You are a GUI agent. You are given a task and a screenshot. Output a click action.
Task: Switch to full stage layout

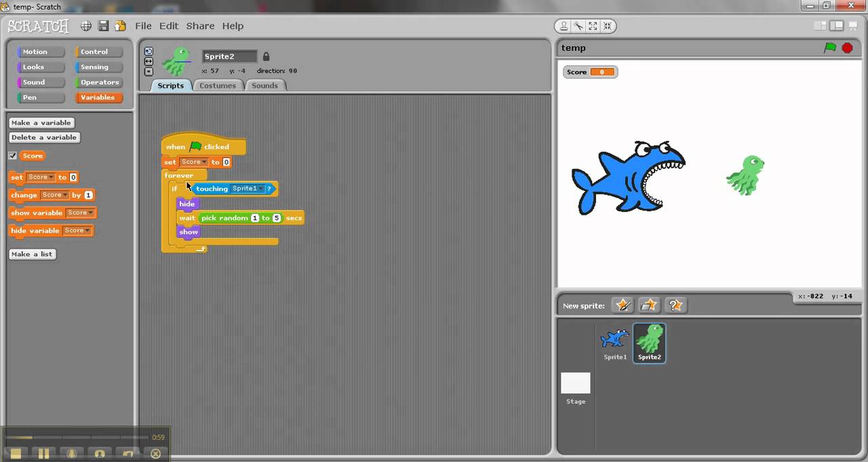coord(837,26)
